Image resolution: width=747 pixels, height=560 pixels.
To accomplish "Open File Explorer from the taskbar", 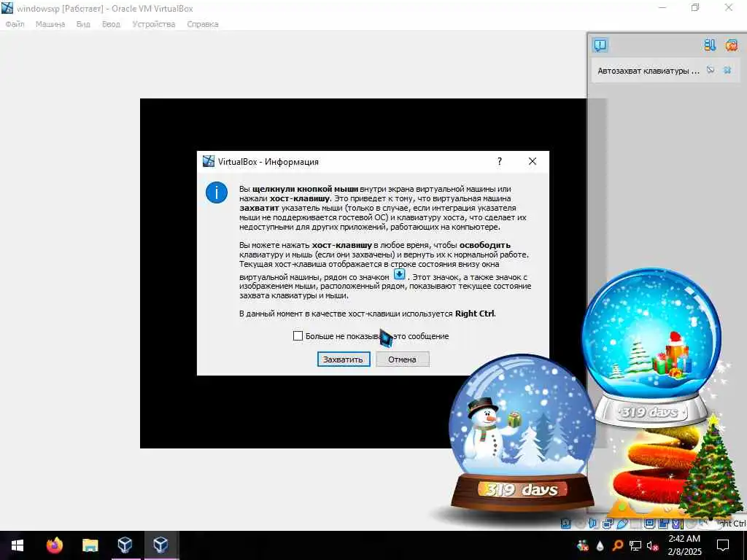I will click(90, 545).
